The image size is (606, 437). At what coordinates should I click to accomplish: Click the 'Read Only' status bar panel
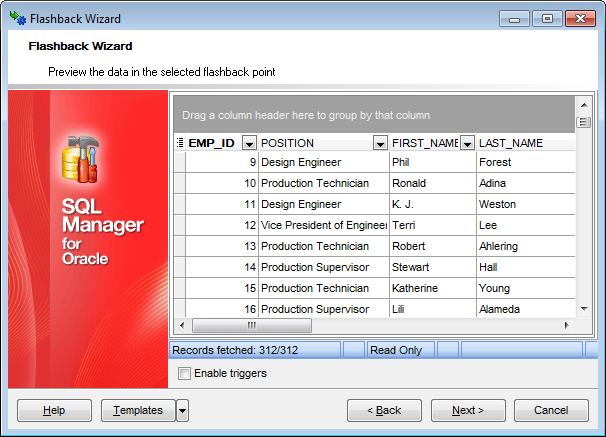click(x=400, y=350)
